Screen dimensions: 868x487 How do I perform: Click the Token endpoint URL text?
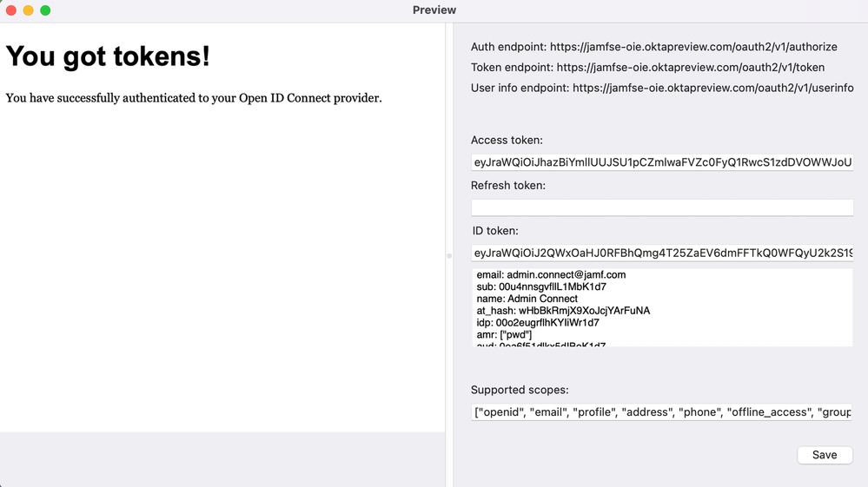pyautogui.click(x=690, y=68)
